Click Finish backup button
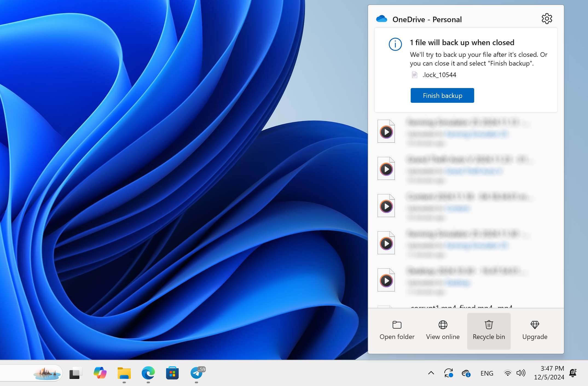The height and width of the screenshot is (386, 588). pos(442,96)
